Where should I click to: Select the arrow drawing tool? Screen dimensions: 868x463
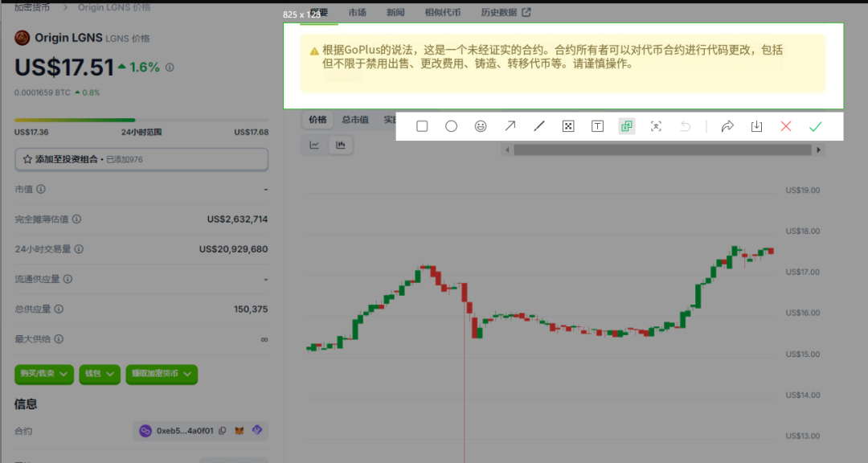point(510,126)
